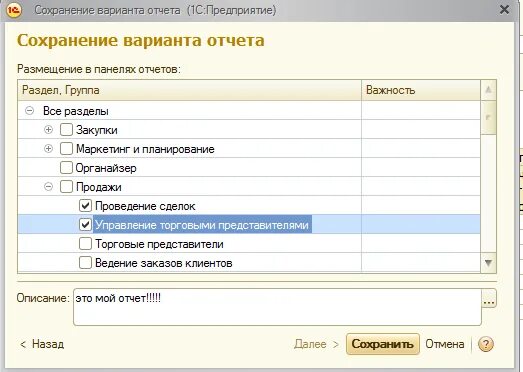Collapse the Продажи tree node
The image size is (523, 372).
click(48, 187)
